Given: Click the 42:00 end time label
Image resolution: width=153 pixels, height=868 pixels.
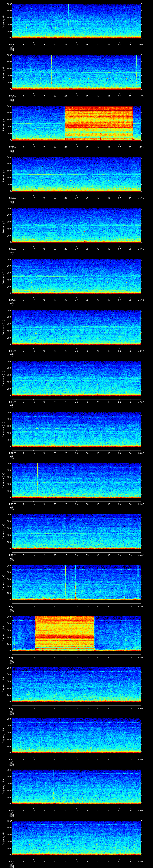Looking at the screenshot, I should coord(141,657).
